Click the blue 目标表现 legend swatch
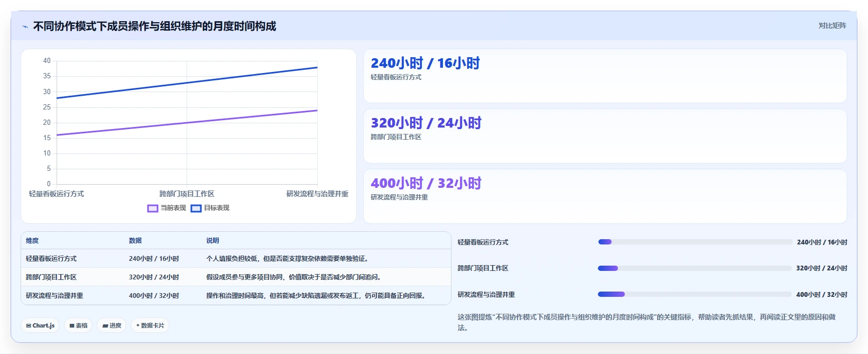 (196, 208)
